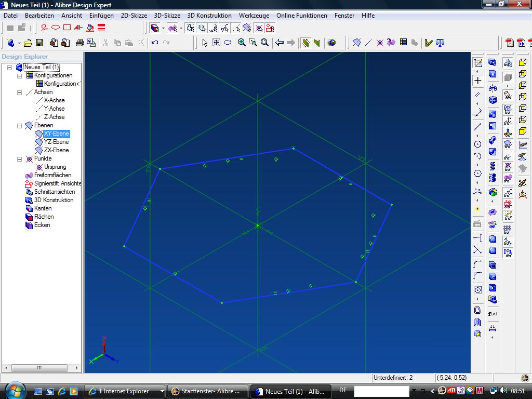Toggle the activate 2D sketch mode icon

tap(477, 62)
